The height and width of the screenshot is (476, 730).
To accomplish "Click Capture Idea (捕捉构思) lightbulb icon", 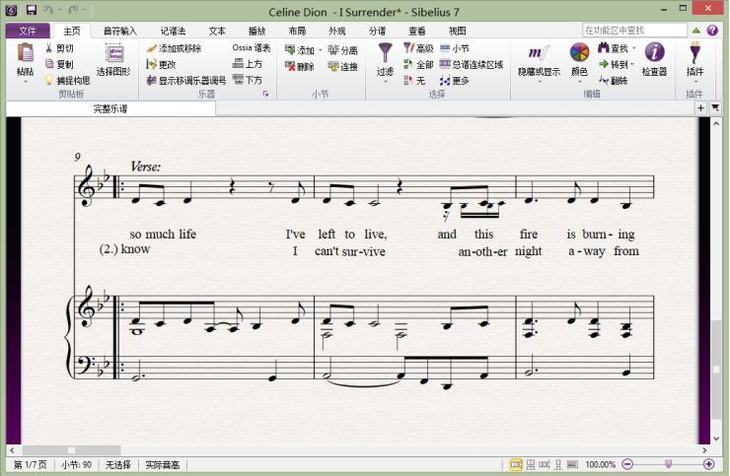I will (x=49, y=80).
